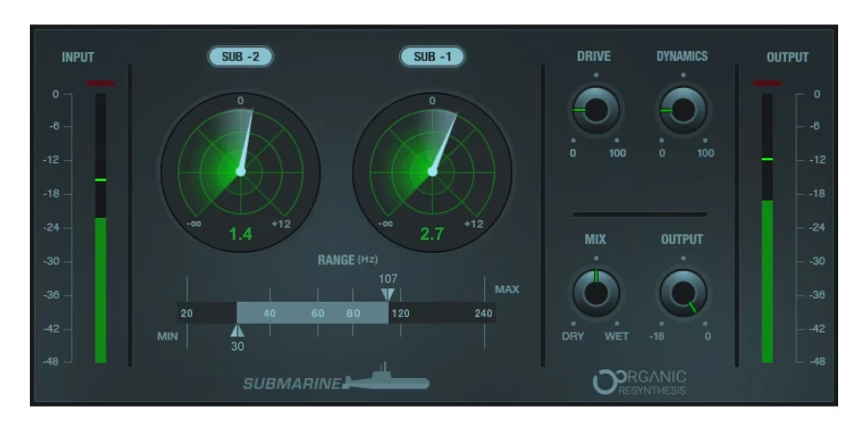Screen dimensions: 868x431
Task: Click the DRY label under Mix knob
Action: pos(573,337)
